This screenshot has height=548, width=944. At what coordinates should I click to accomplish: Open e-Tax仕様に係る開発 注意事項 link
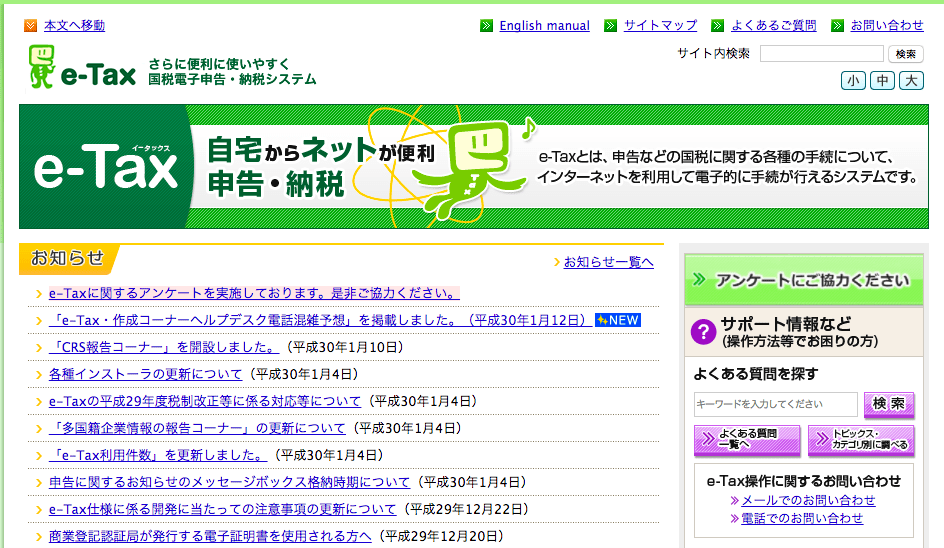coord(222,509)
